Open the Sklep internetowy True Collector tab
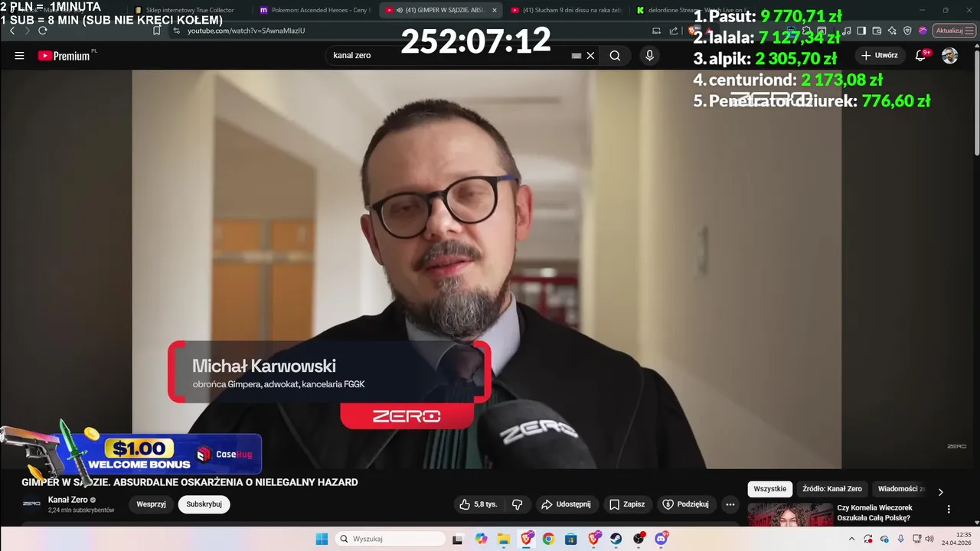Screen dimensions: 980x551 pyautogui.click(x=190, y=10)
